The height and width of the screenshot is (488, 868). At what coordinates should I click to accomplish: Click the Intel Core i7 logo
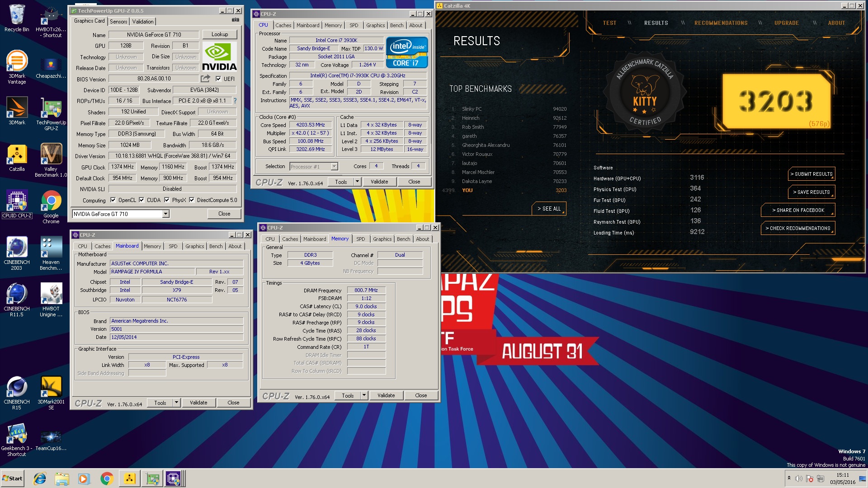pyautogui.click(x=407, y=52)
